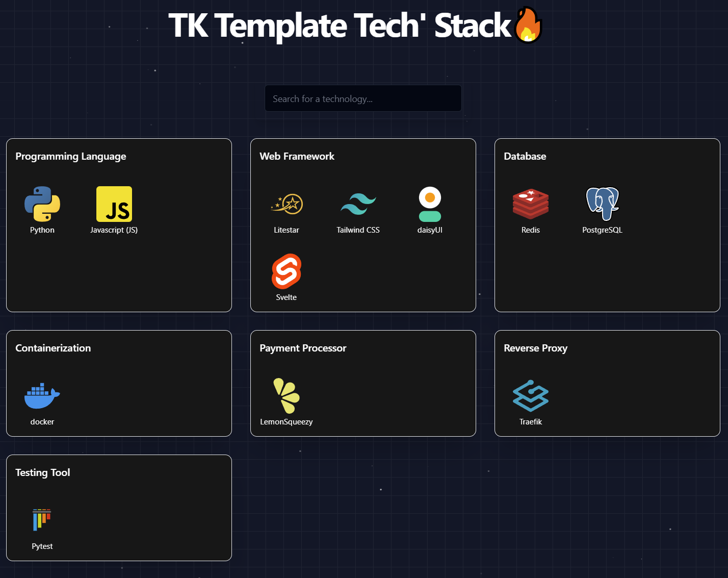Screen dimensions: 728x578
Task: Click the "Containerization" card heading
Action: point(53,348)
